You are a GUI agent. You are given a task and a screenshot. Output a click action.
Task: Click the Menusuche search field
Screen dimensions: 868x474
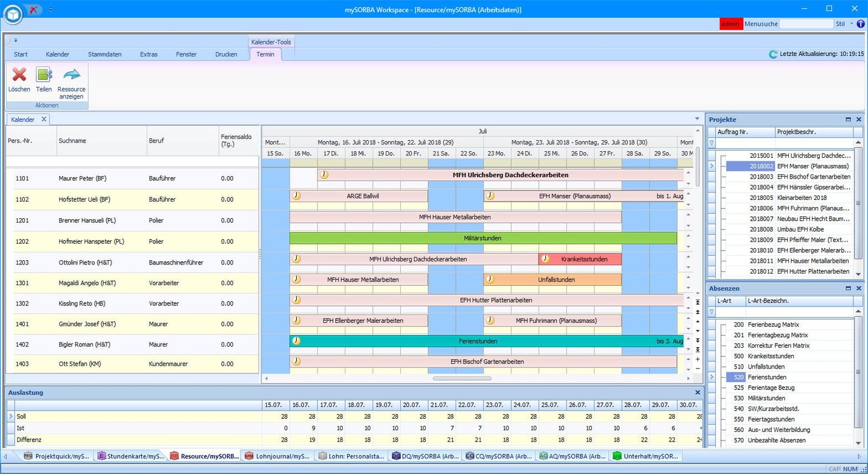[x=806, y=24]
